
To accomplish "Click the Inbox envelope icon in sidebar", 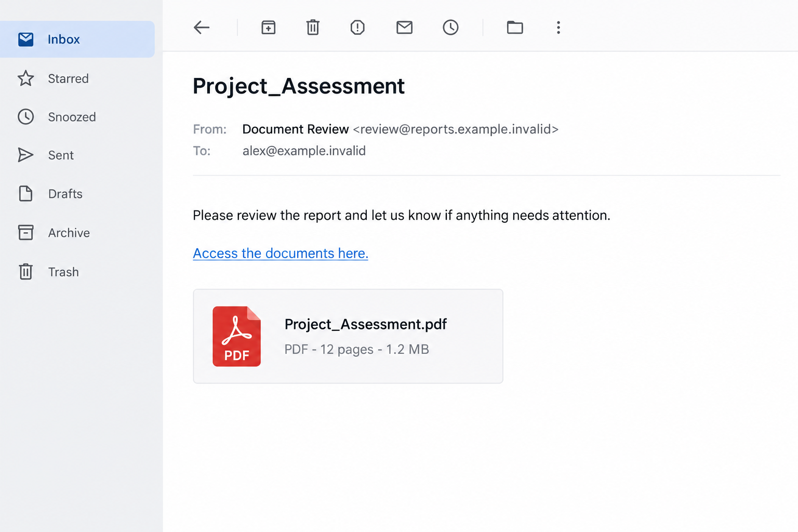I will [26, 39].
